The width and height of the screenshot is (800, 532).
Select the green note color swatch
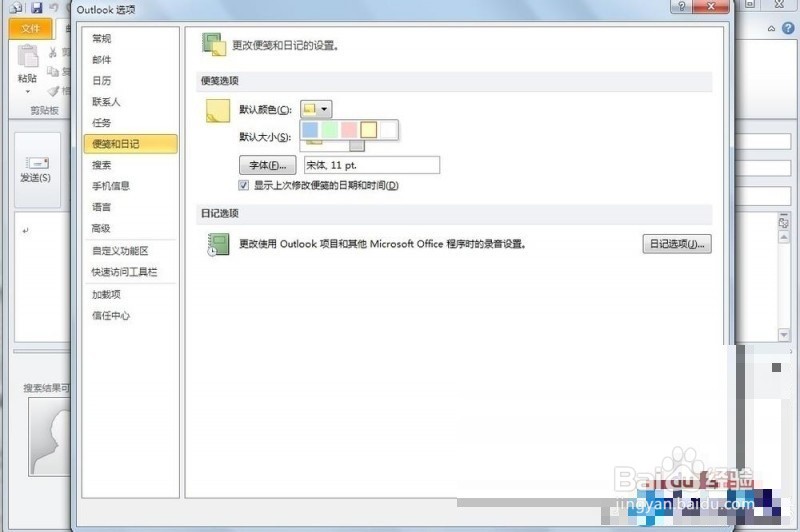click(330, 130)
